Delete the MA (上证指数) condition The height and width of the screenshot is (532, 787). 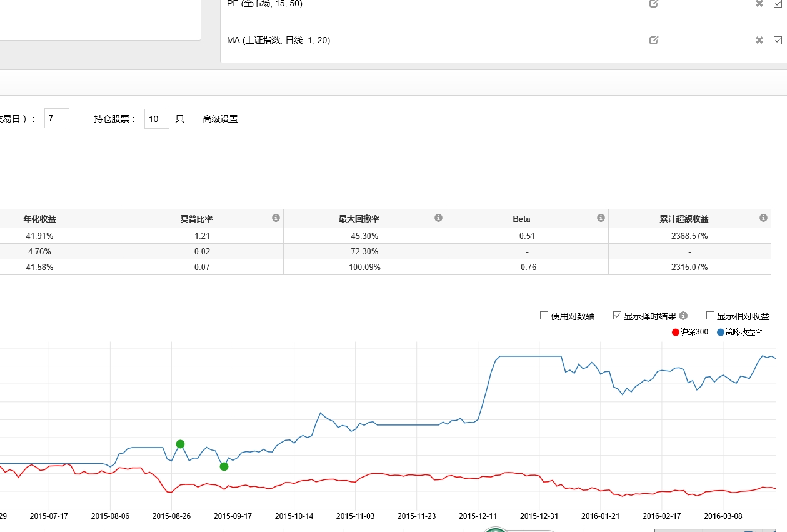pos(759,40)
